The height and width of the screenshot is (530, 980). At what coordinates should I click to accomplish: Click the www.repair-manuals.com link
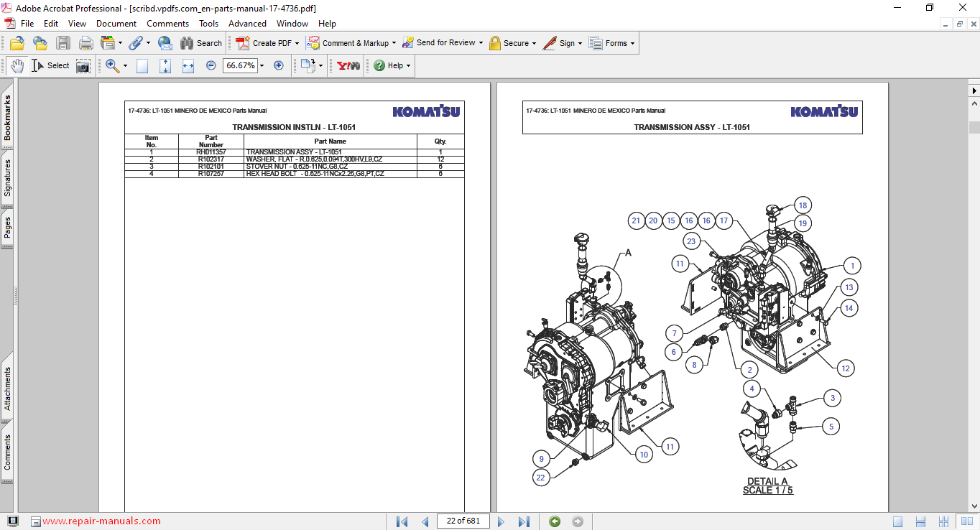pyautogui.click(x=101, y=521)
